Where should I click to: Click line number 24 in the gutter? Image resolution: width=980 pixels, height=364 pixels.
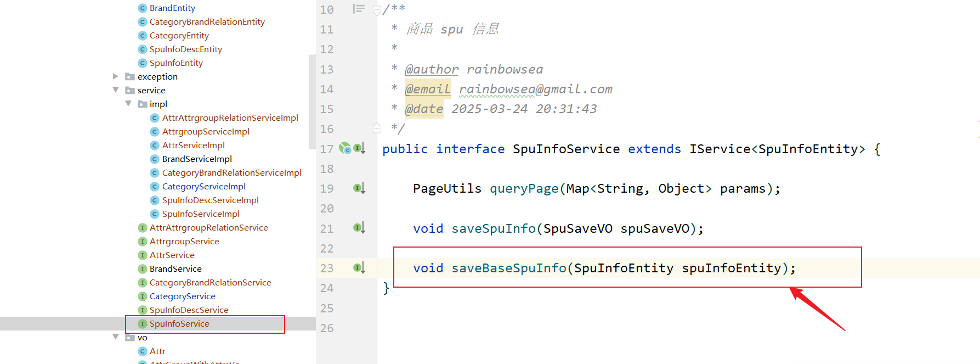327,288
